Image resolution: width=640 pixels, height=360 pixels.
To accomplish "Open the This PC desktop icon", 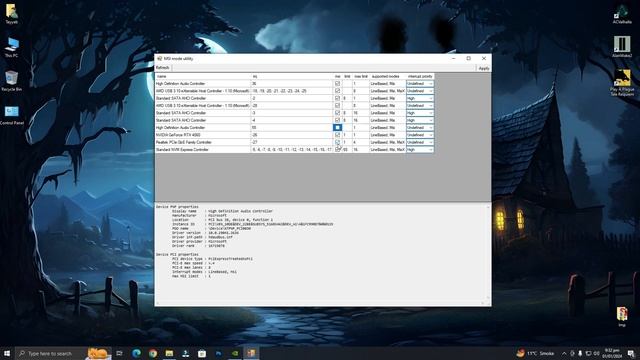I will [11, 47].
